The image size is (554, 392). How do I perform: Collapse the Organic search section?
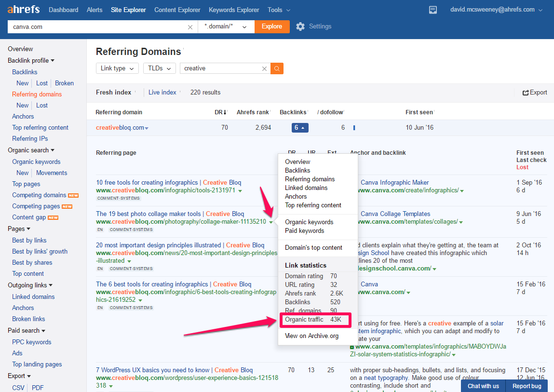31,150
